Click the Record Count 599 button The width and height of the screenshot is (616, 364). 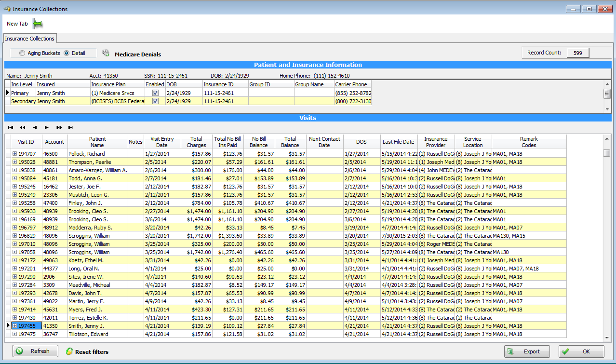(577, 53)
